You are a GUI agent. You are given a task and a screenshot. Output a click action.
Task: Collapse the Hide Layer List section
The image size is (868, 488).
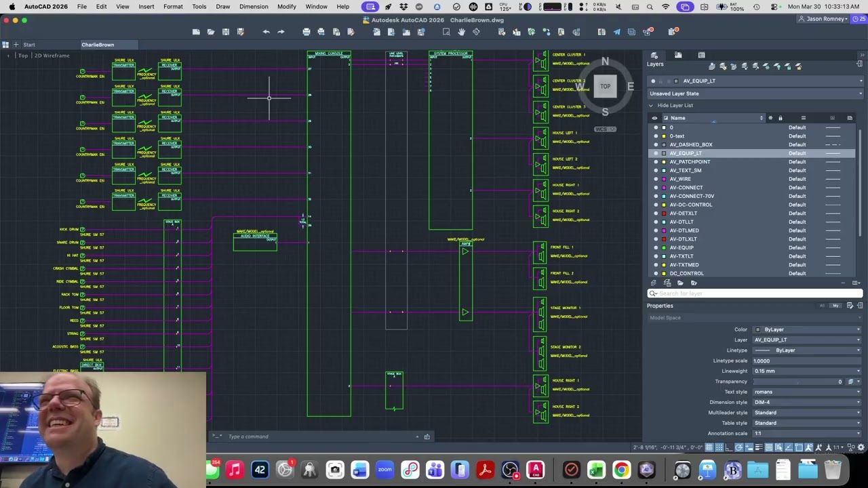(x=651, y=106)
